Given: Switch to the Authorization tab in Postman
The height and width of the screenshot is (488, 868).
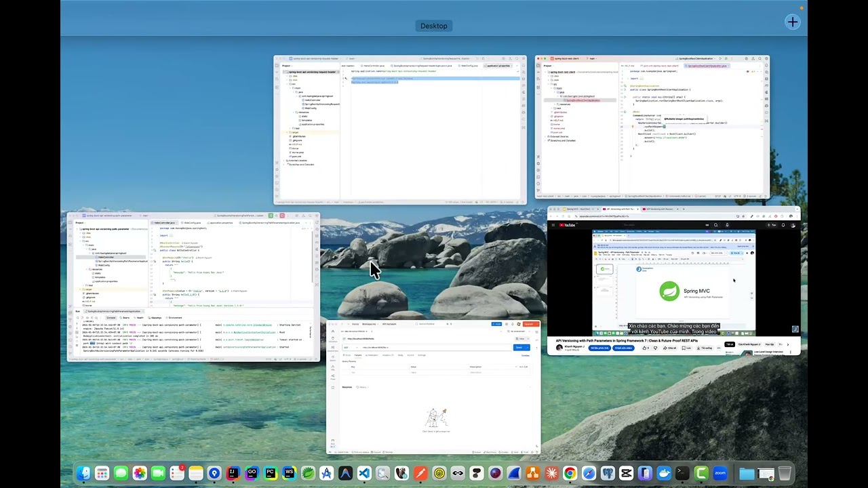Looking at the screenshot, I should [372, 355].
